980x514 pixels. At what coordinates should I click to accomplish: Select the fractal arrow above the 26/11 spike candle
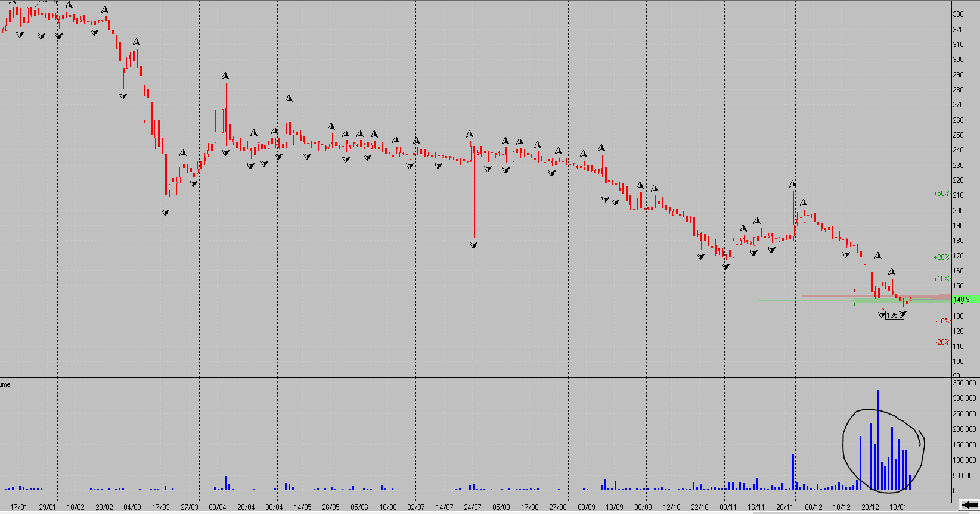(x=793, y=185)
